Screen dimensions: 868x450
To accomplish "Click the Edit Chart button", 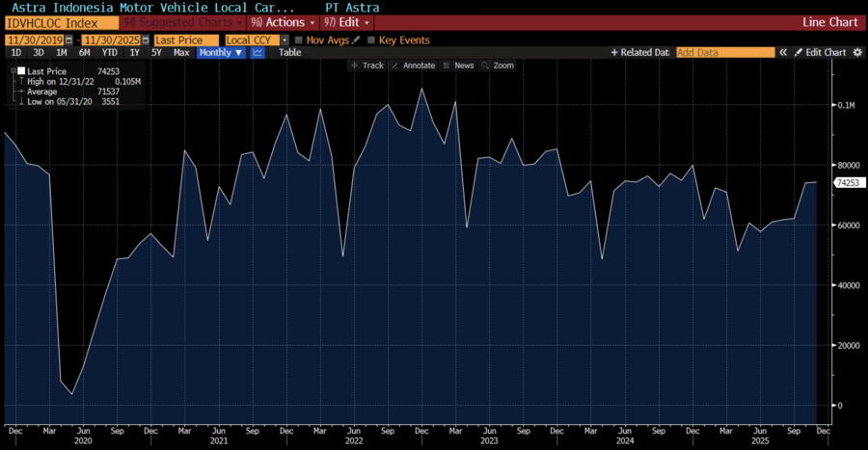I will [820, 53].
